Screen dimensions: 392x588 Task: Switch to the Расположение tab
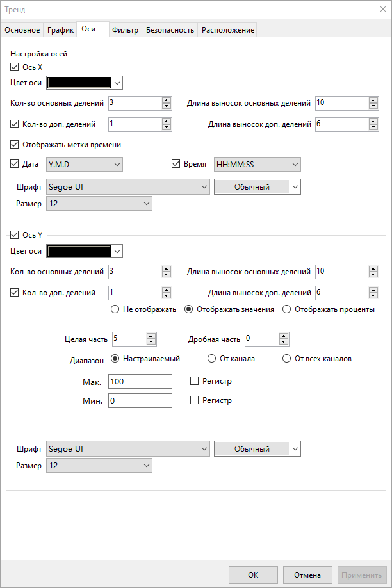tap(228, 30)
